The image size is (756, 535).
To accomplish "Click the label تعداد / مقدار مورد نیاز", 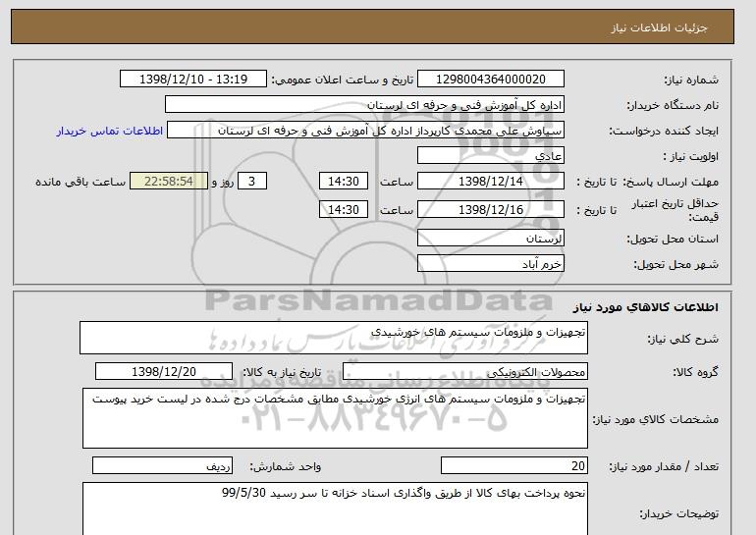I will click(x=664, y=466).
